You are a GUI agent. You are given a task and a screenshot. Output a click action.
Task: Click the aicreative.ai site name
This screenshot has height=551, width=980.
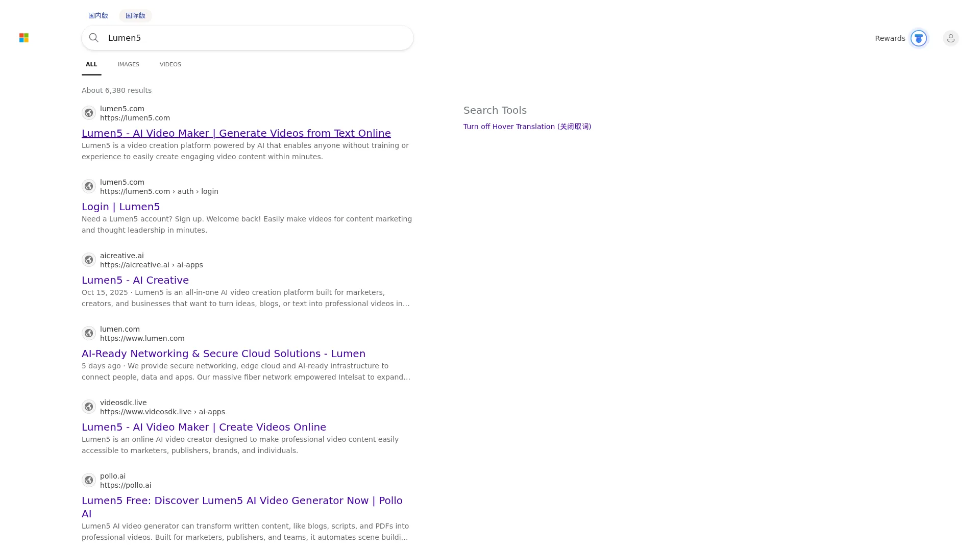pos(122,256)
